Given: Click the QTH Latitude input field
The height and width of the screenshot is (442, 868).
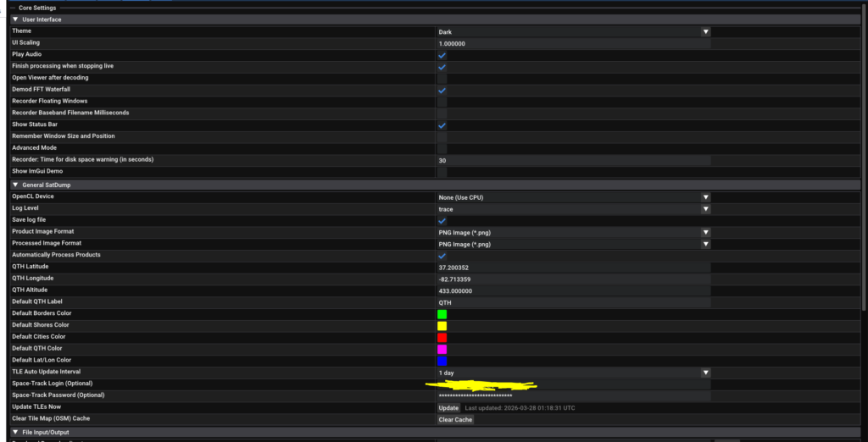Looking at the screenshot, I should tap(573, 268).
